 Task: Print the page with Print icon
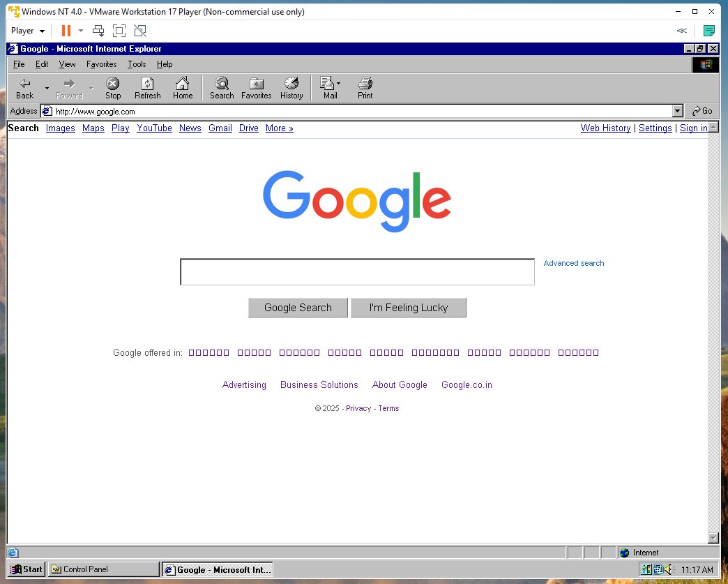(365, 89)
